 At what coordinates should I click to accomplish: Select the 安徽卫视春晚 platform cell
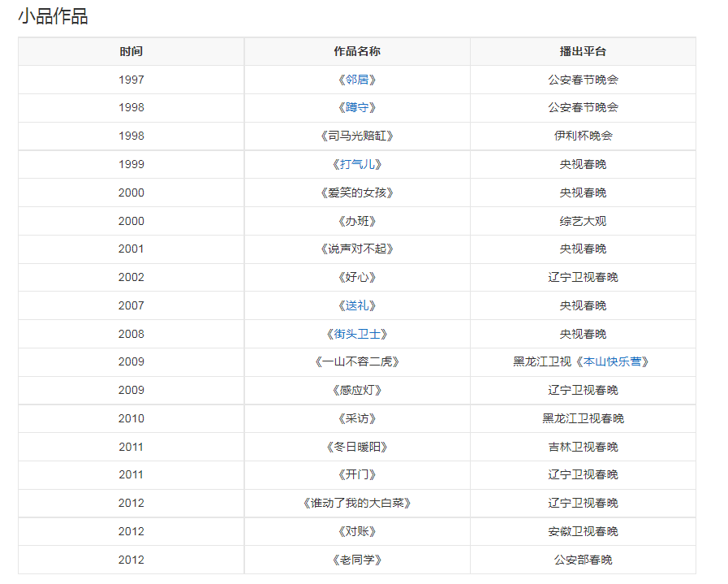point(582,531)
